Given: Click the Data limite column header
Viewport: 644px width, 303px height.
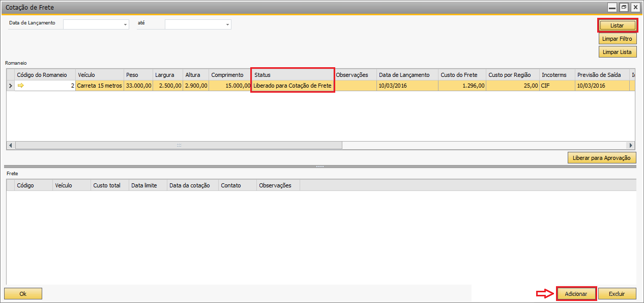Looking at the screenshot, I should (148, 185).
